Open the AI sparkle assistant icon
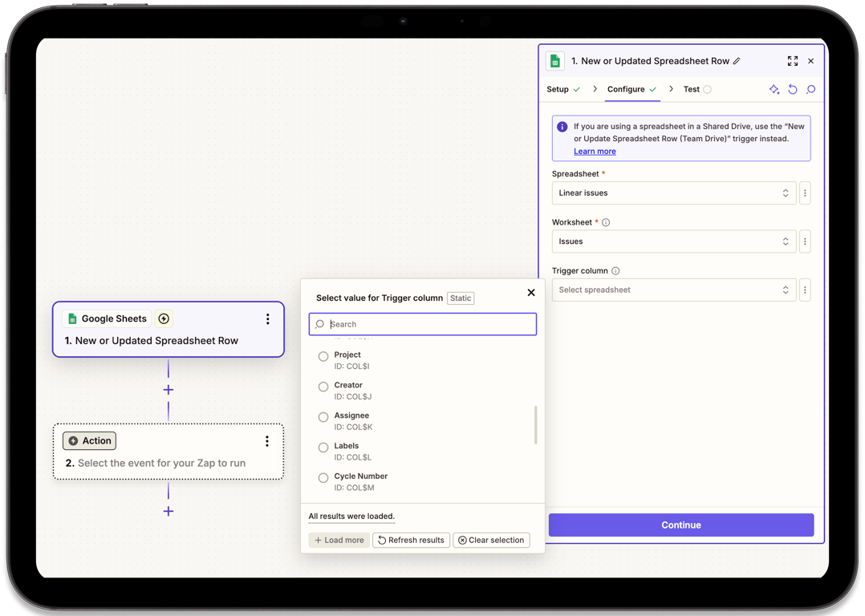This screenshot has height=616, width=865. 774,89
